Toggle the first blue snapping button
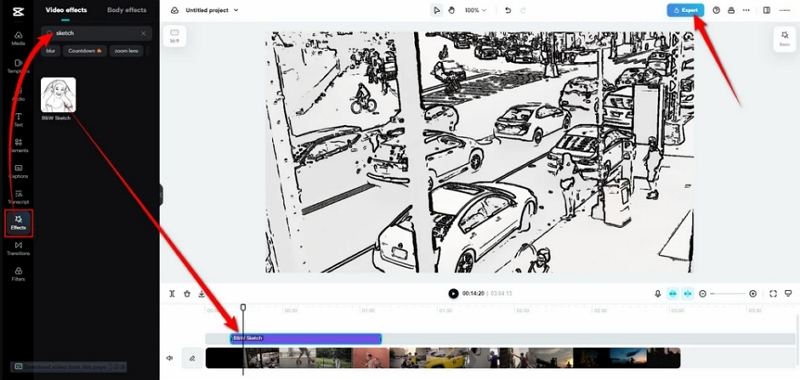Image resolution: width=800 pixels, height=380 pixels. tap(673, 293)
